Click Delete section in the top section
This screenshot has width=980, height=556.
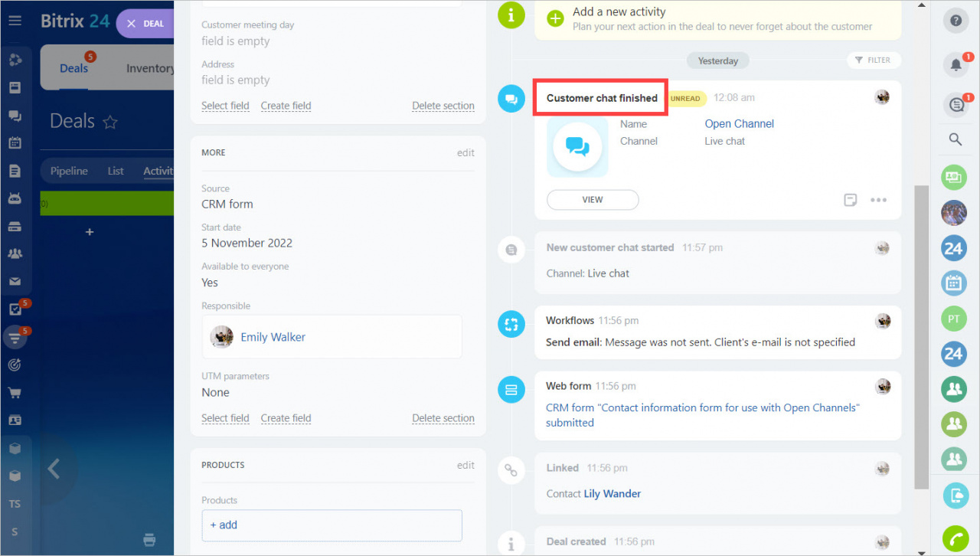443,106
